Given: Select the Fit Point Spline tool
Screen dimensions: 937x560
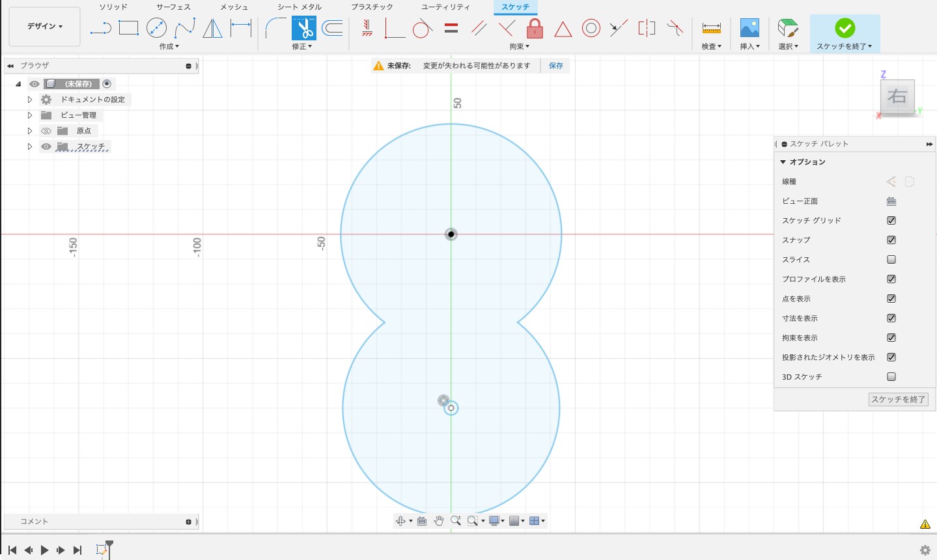Looking at the screenshot, I should click(185, 28).
